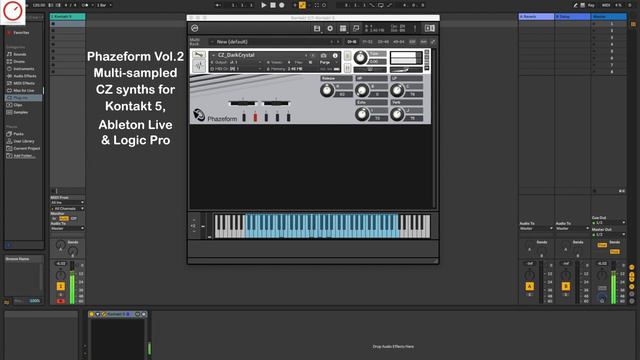
Task: Toggle the Kontakt browser panel icon at far right
Action: point(430,28)
